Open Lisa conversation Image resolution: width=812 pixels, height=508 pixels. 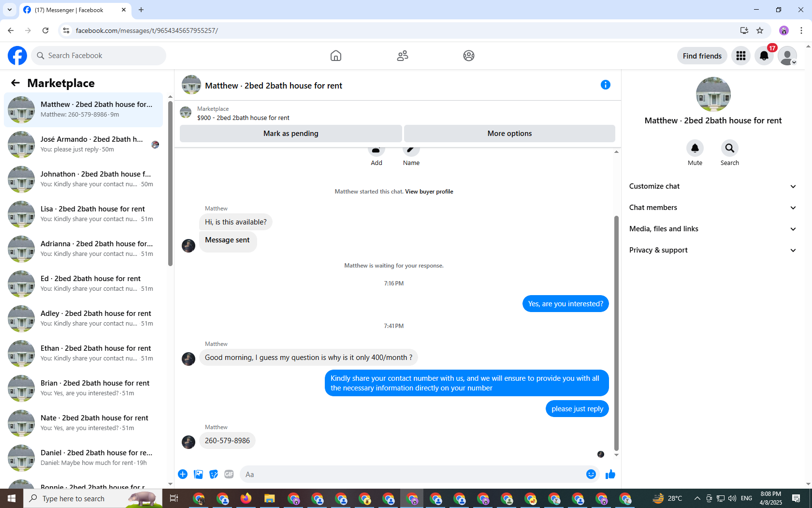[x=83, y=214]
